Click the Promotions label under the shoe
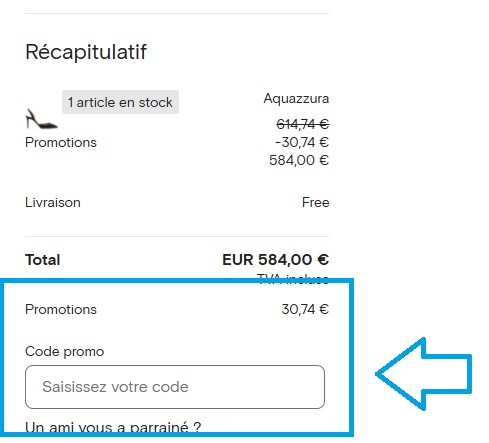Viewport: 489px width, 443px height. tap(61, 142)
